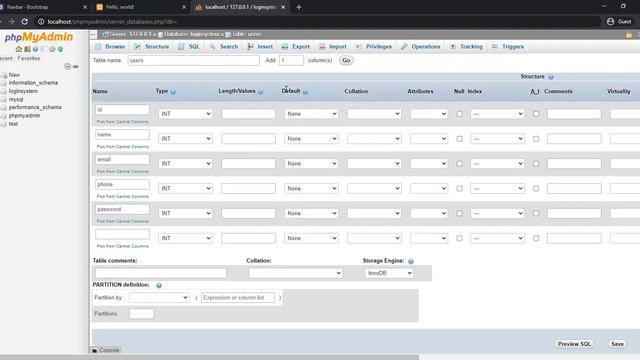Open the Storage Engine InnoDB dropdown
The height and width of the screenshot is (360, 640).
tap(389, 273)
